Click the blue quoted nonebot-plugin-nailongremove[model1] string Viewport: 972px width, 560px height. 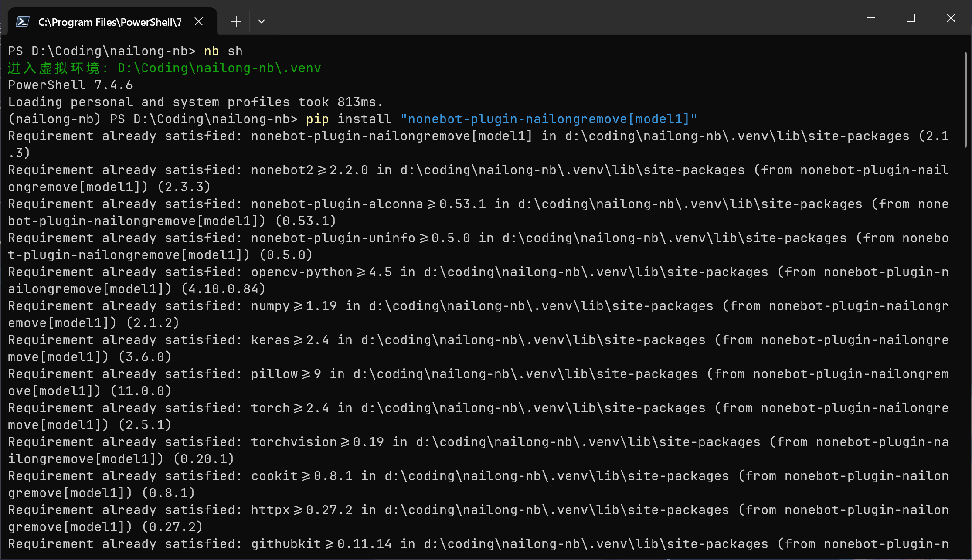tap(549, 119)
